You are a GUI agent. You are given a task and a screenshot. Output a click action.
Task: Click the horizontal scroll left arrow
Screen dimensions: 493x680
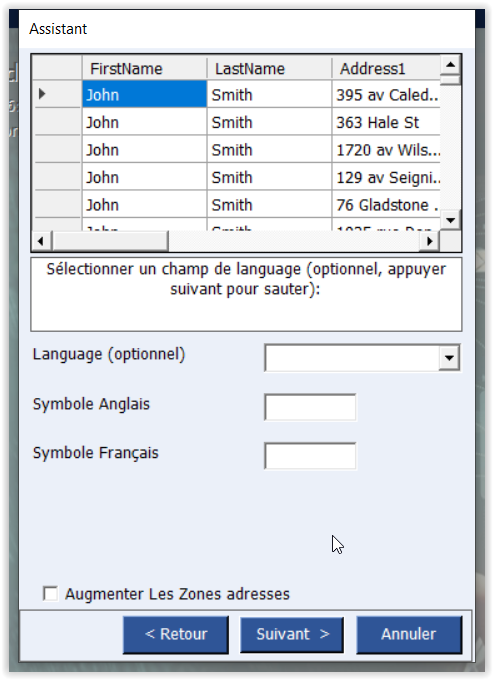click(x=41, y=241)
